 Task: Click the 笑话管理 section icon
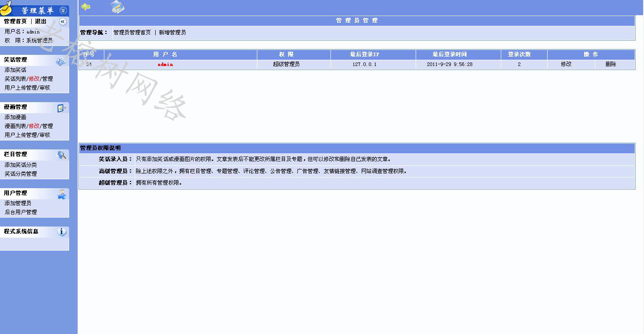click(61, 62)
